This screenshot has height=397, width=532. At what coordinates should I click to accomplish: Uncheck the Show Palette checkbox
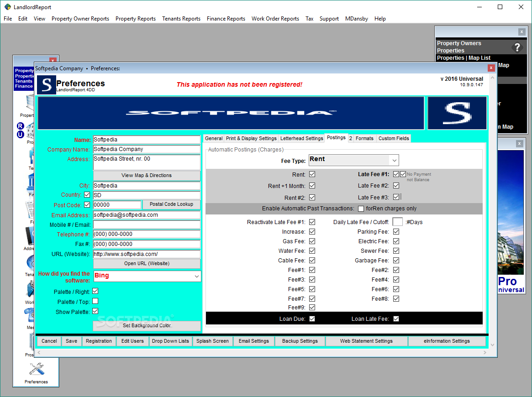(95, 311)
